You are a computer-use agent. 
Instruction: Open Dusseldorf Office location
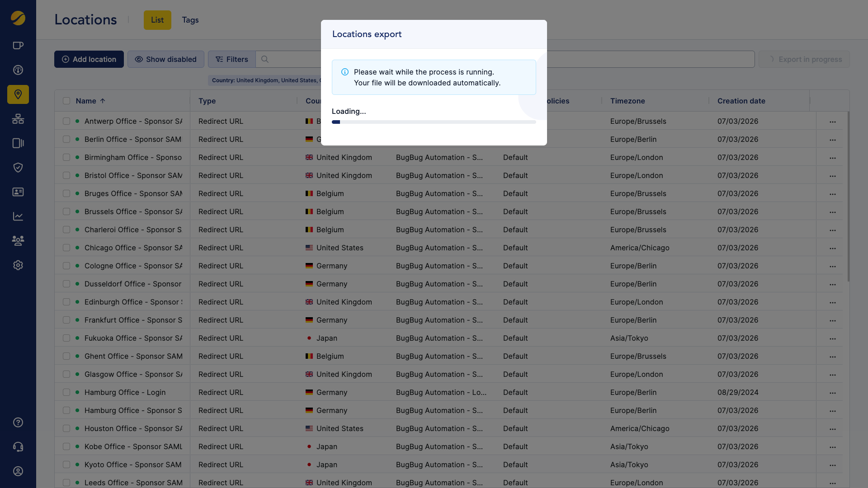click(x=133, y=284)
